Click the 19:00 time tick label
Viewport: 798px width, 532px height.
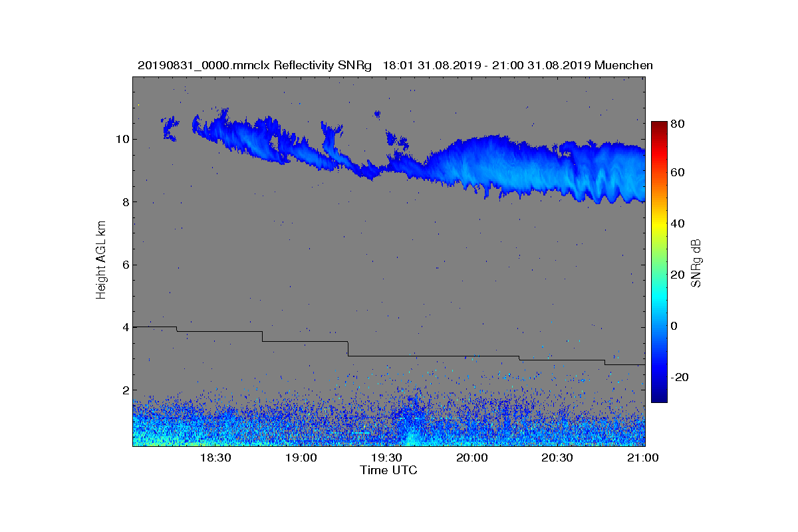point(301,458)
